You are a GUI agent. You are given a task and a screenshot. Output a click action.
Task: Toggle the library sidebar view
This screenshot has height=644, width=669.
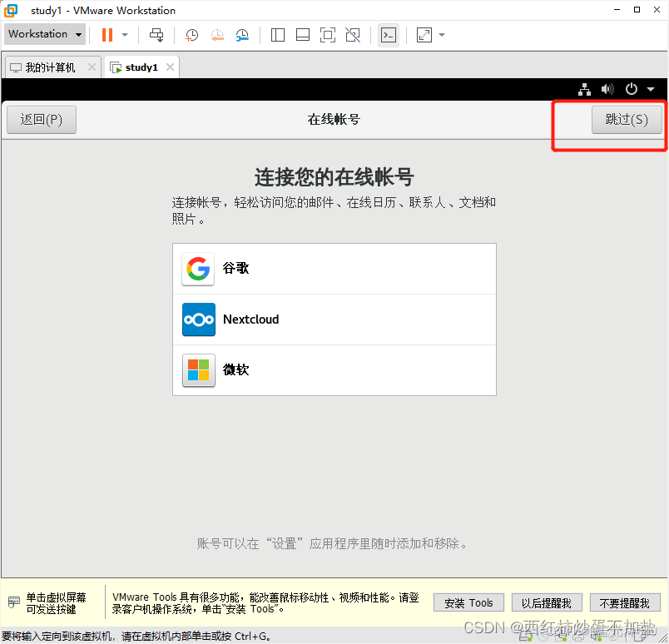pyautogui.click(x=278, y=35)
